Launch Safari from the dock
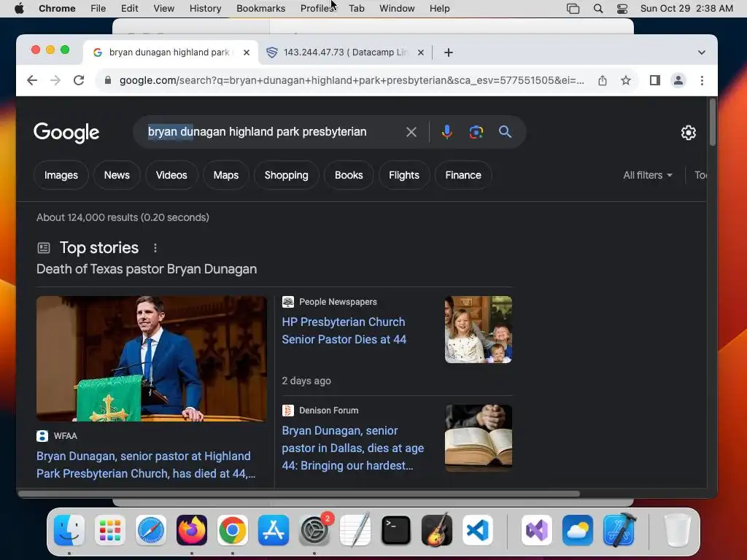747x560 pixels. (151, 530)
